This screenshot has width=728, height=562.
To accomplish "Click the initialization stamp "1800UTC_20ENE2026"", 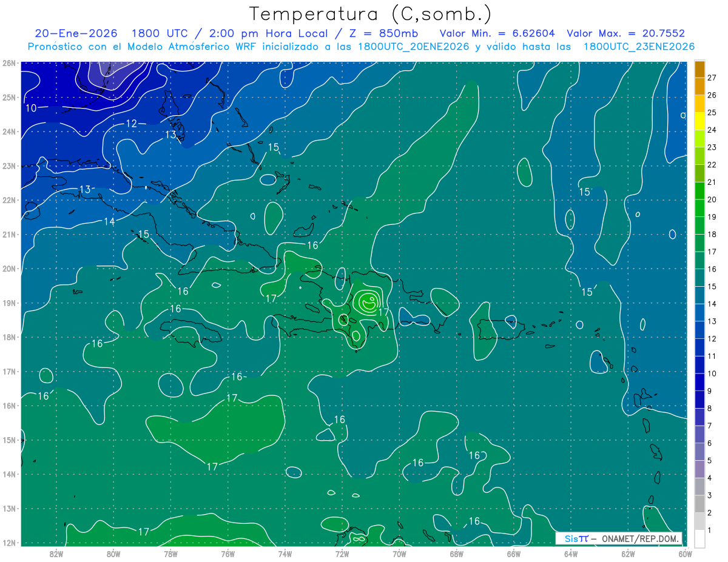I will point(413,47).
